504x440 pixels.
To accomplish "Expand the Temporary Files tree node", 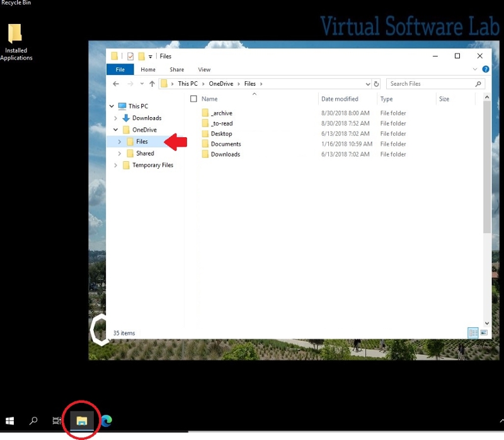I will (x=116, y=166).
